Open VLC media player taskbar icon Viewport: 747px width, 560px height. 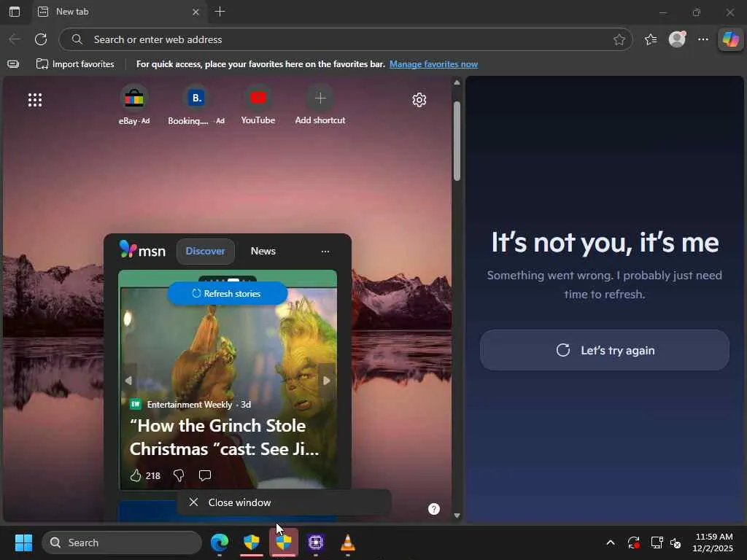pyautogui.click(x=348, y=542)
